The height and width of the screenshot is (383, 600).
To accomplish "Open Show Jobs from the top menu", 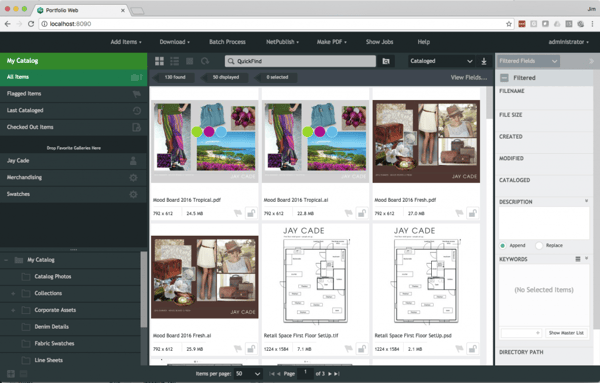I will pos(379,42).
